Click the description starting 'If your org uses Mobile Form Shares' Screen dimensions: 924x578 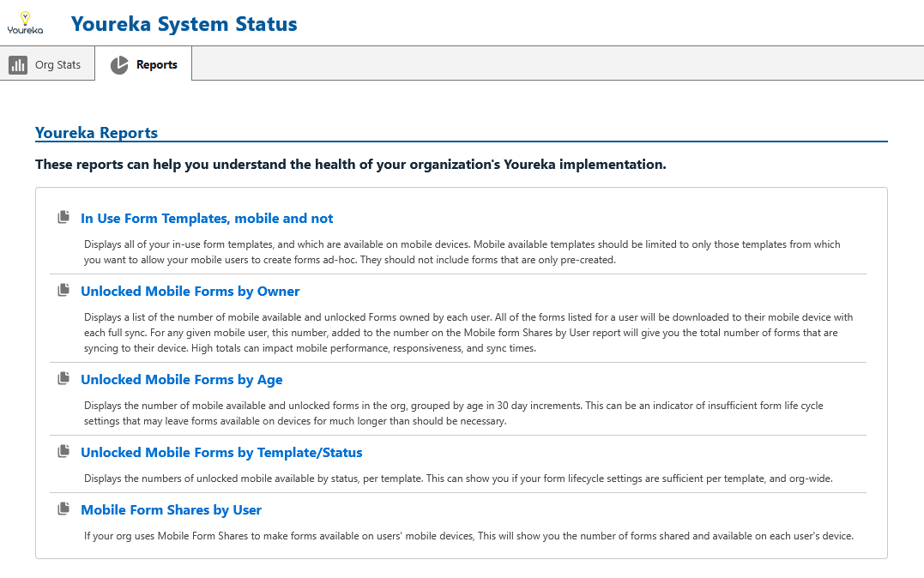[468, 536]
